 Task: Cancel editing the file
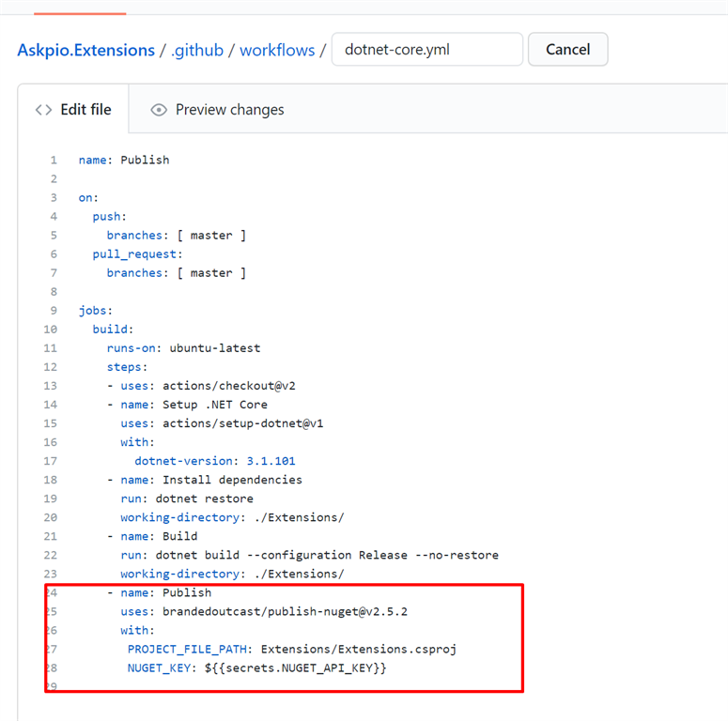click(x=567, y=49)
